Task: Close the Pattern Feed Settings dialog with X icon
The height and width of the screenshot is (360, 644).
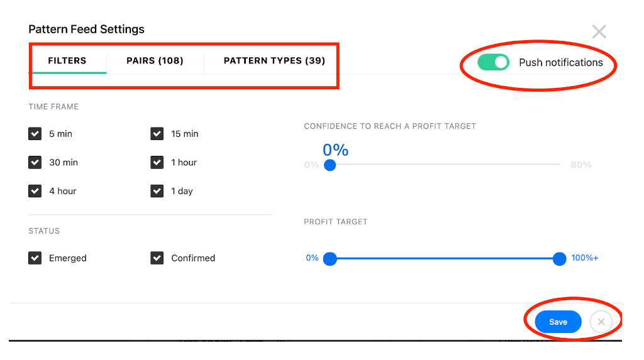Action: [599, 31]
